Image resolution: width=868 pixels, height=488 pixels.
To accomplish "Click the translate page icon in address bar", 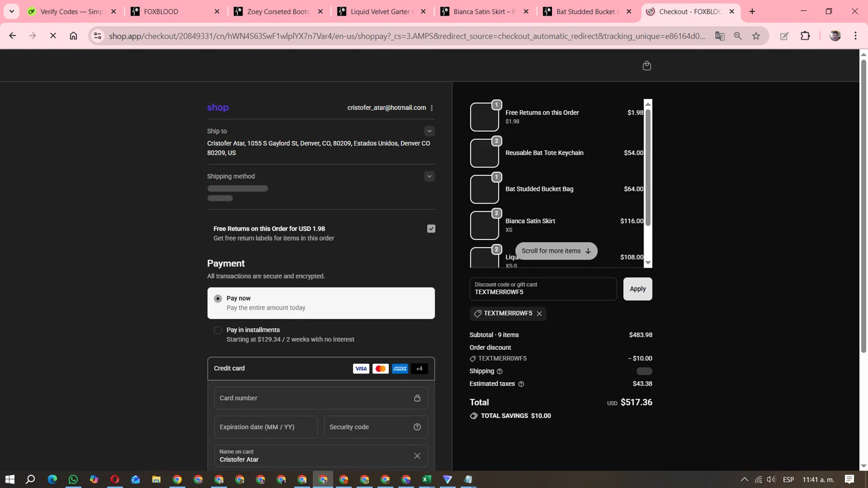I will pyautogui.click(x=720, y=36).
